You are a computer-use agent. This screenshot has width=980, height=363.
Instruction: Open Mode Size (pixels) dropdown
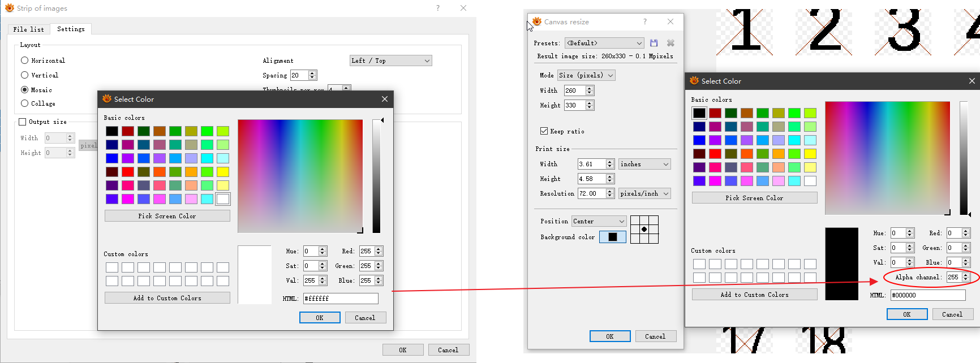586,75
